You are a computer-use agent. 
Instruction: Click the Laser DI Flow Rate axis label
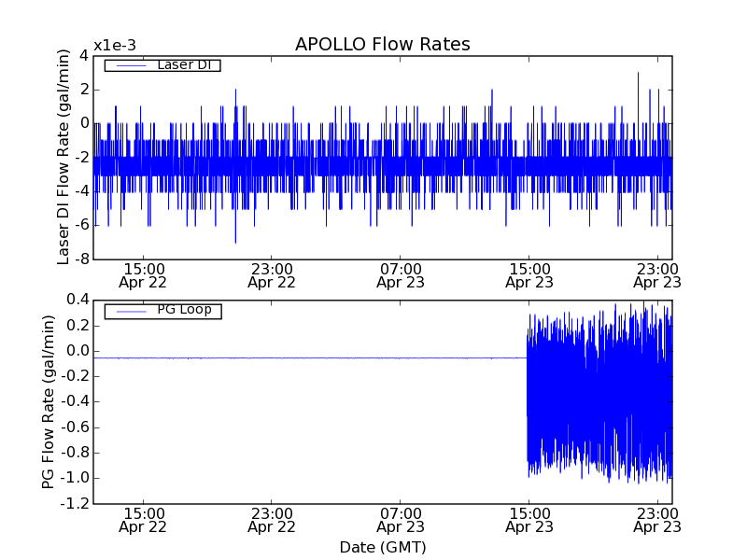coord(63,157)
